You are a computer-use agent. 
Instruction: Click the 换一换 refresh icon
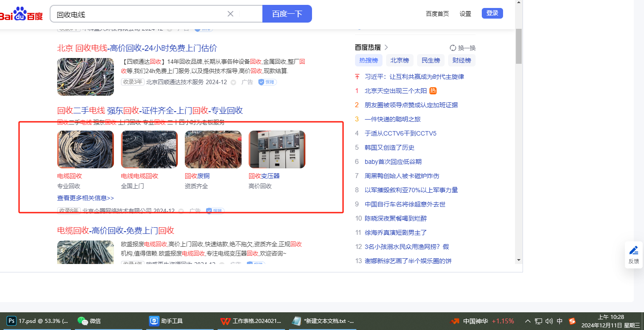click(x=453, y=48)
